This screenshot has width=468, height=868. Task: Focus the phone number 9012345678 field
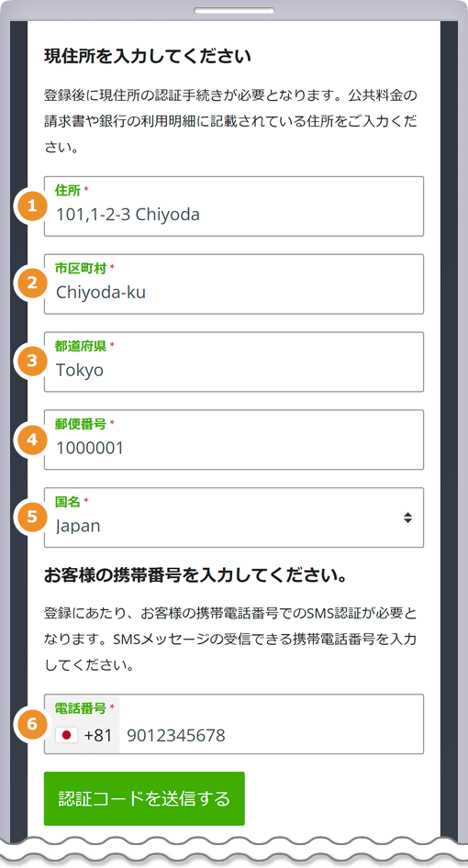coord(272,735)
